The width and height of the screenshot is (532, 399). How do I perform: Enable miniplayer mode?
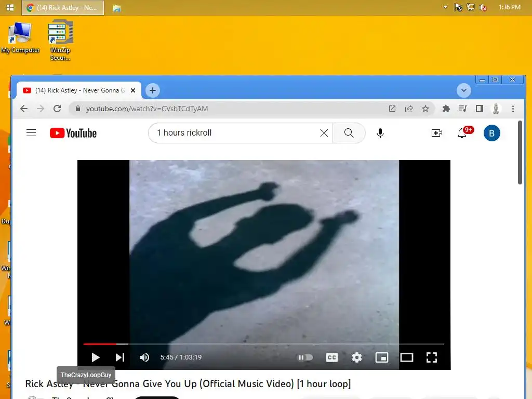[382, 357]
